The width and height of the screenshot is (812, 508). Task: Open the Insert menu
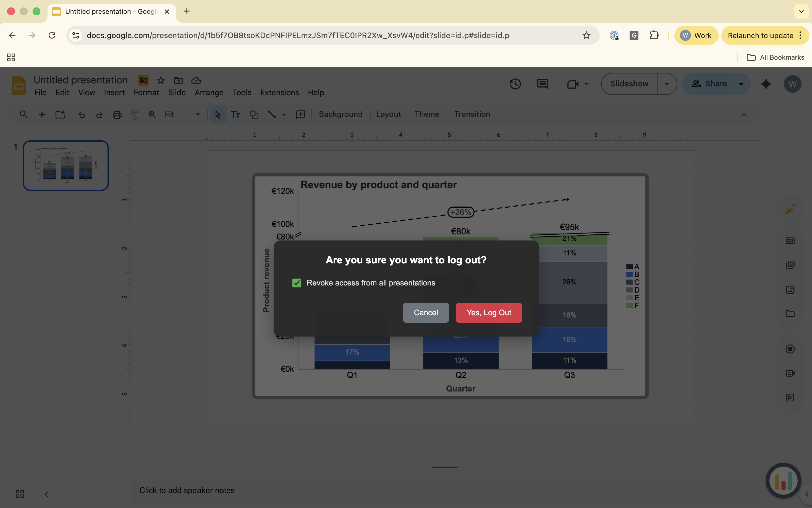click(114, 92)
